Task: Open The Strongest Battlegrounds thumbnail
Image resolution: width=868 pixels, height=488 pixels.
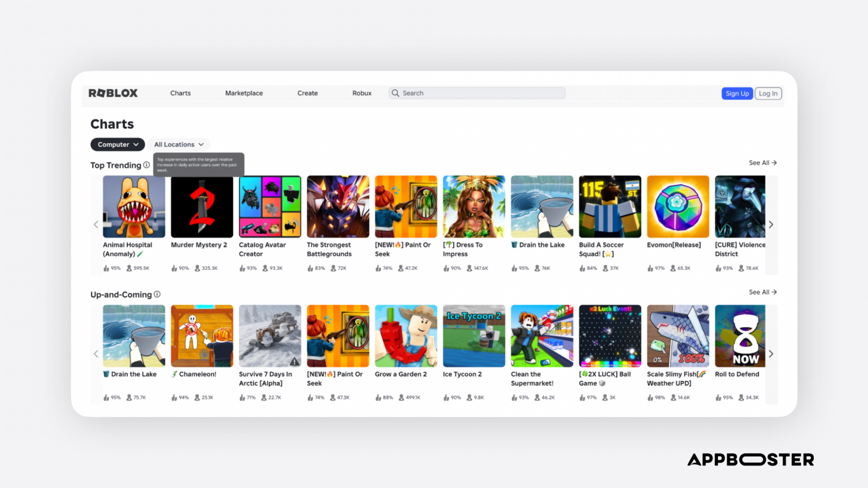Action: [338, 206]
